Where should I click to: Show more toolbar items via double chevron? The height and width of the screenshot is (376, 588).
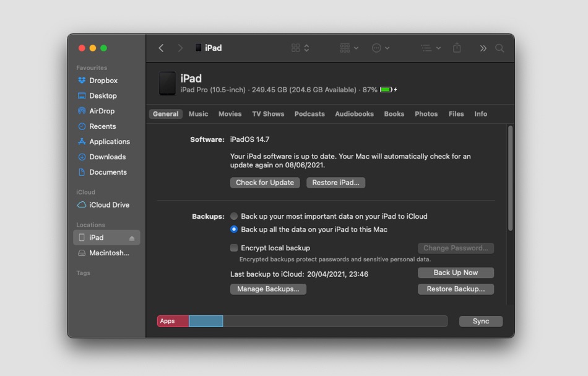point(483,48)
